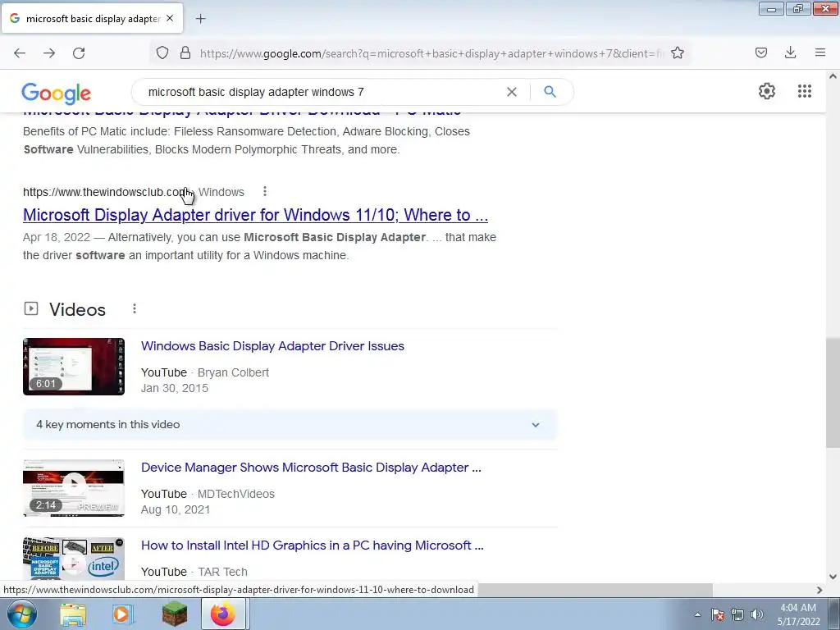Open the partially hidden PC Matic result title
Viewport: 840px width, 630px height.
click(242, 112)
